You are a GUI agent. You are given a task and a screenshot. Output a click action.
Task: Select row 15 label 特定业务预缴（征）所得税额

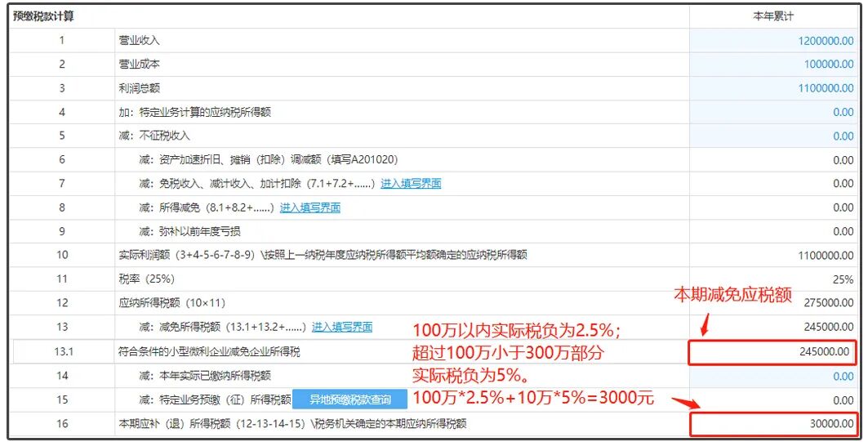coord(216,400)
